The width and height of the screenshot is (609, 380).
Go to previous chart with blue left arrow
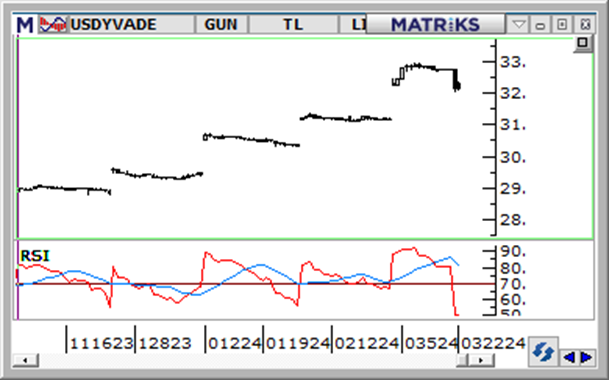[x=569, y=357]
